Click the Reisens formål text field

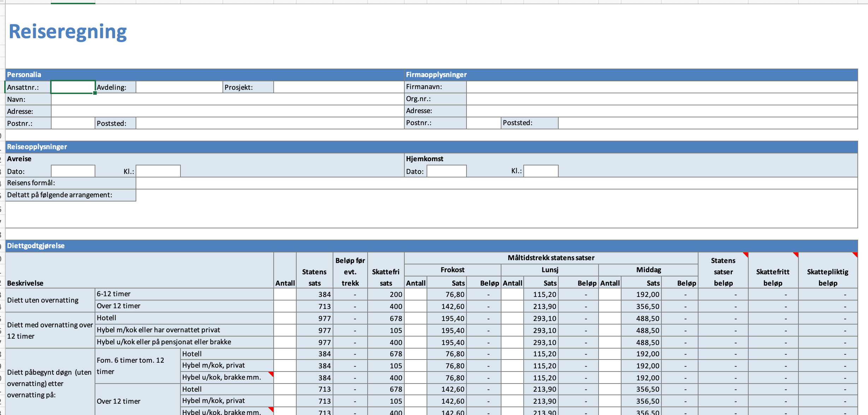click(496, 183)
